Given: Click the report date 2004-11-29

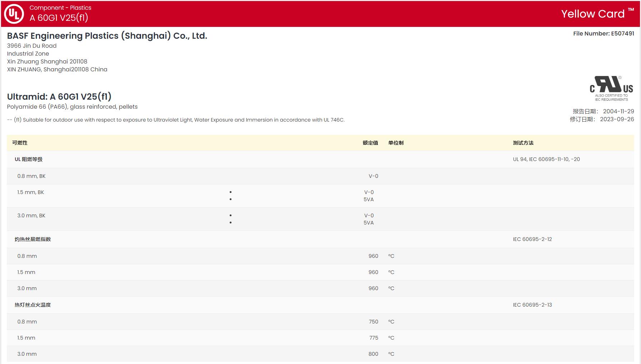Looking at the screenshot, I should [x=618, y=111].
